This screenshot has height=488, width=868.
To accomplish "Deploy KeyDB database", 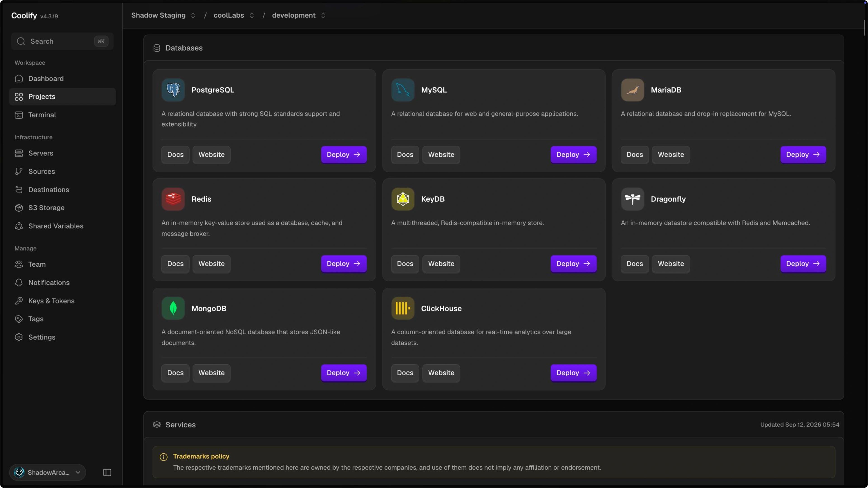I will [x=573, y=264].
